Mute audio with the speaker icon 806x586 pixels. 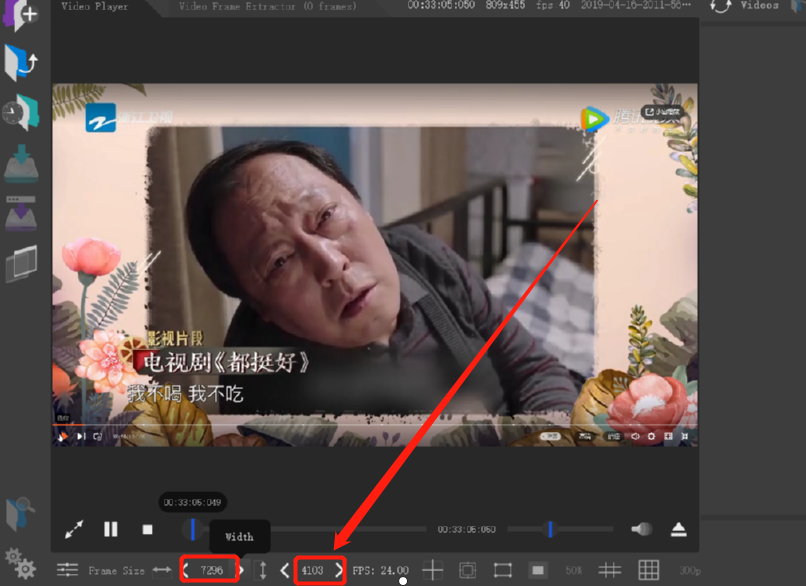[642, 529]
